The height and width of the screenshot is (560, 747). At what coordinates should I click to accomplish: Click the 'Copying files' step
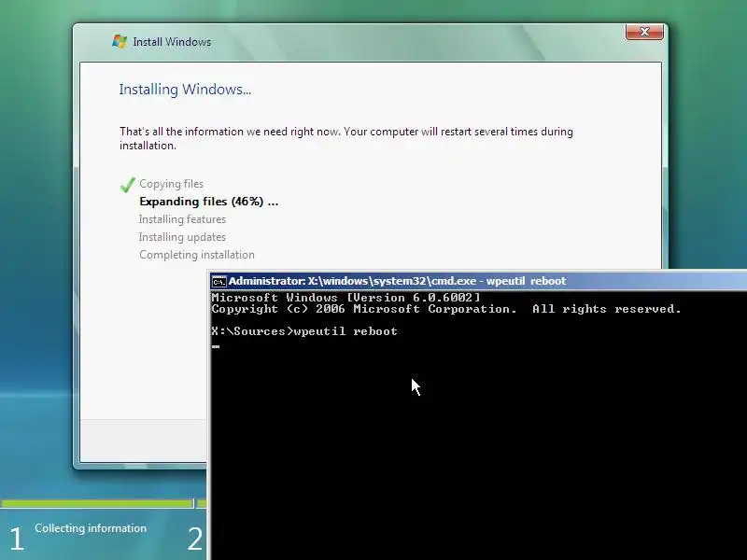[x=171, y=184]
